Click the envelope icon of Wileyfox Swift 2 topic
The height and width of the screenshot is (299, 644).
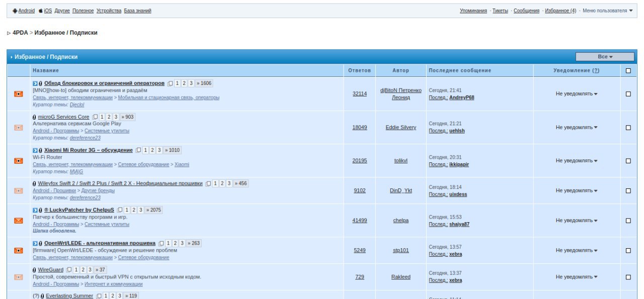click(x=19, y=190)
